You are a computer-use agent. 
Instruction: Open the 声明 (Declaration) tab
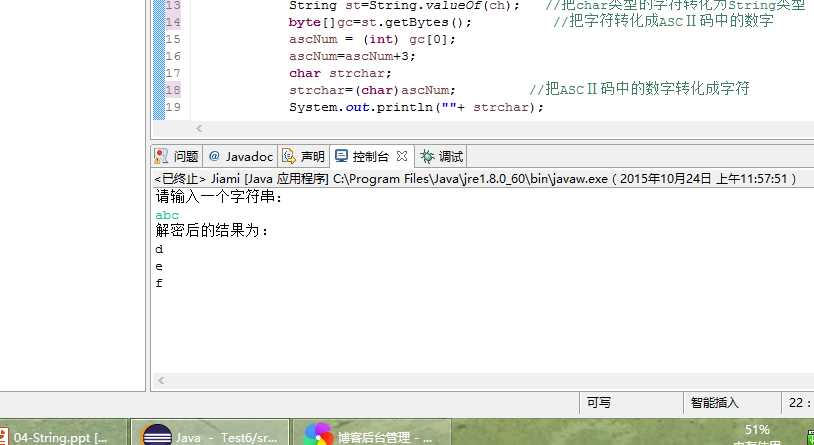pos(304,156)
